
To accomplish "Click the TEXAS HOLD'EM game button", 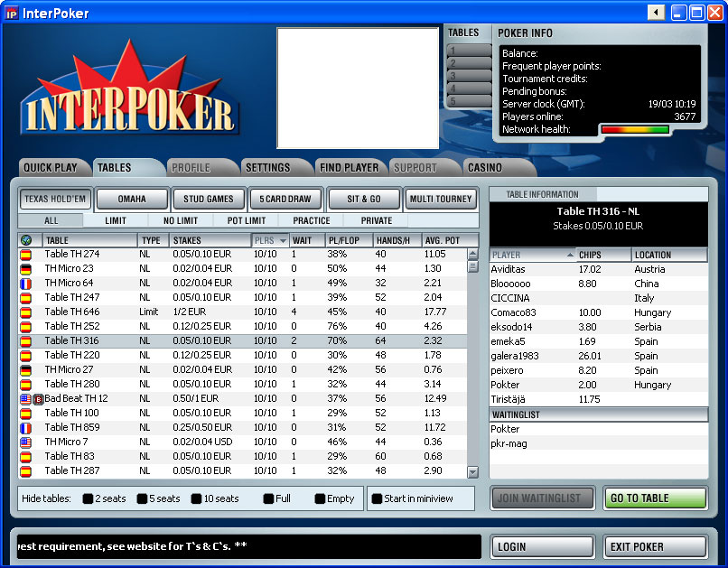I will (55, 199).
